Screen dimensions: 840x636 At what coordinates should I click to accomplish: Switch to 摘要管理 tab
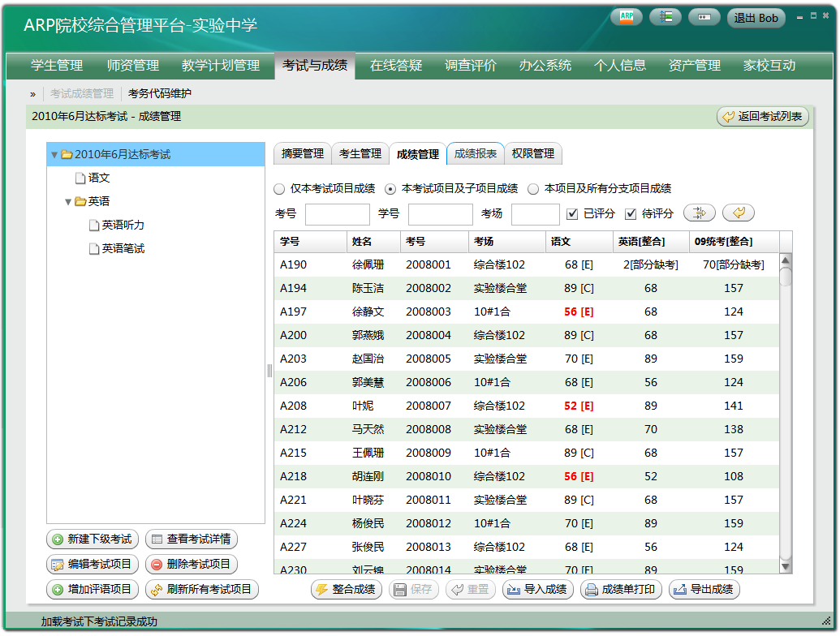click(x=303, y=153)
